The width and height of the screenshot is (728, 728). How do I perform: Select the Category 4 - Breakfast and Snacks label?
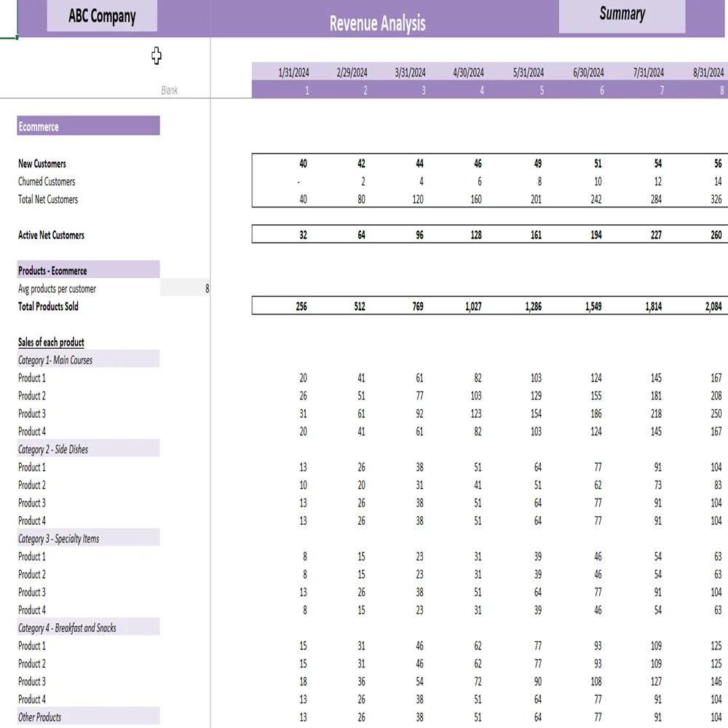click(x=88, y=628)
